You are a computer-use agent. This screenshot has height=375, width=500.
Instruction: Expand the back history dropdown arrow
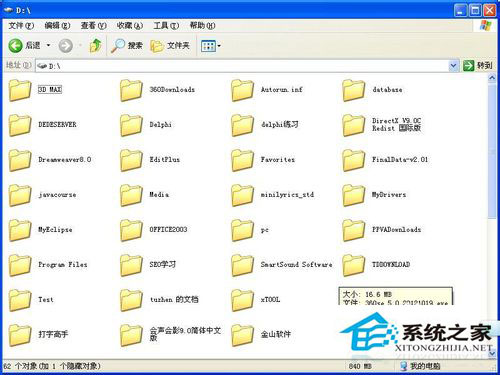tap(48, 45)
